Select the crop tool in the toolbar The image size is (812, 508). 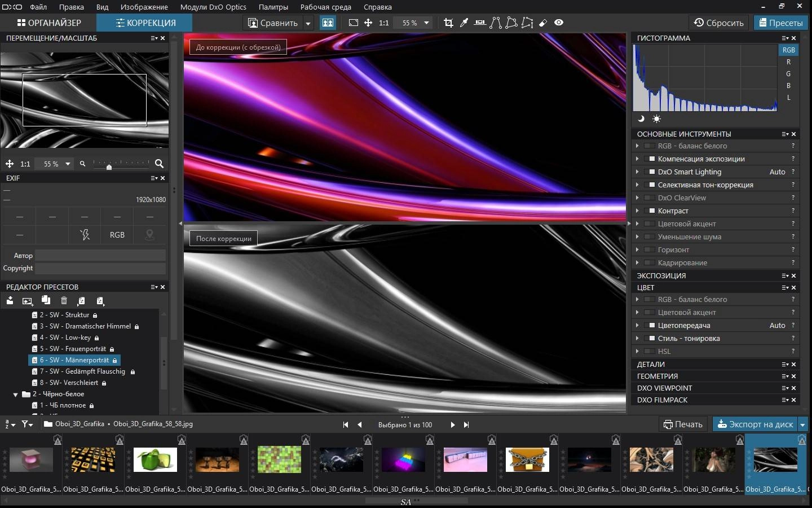click(448, 23)
